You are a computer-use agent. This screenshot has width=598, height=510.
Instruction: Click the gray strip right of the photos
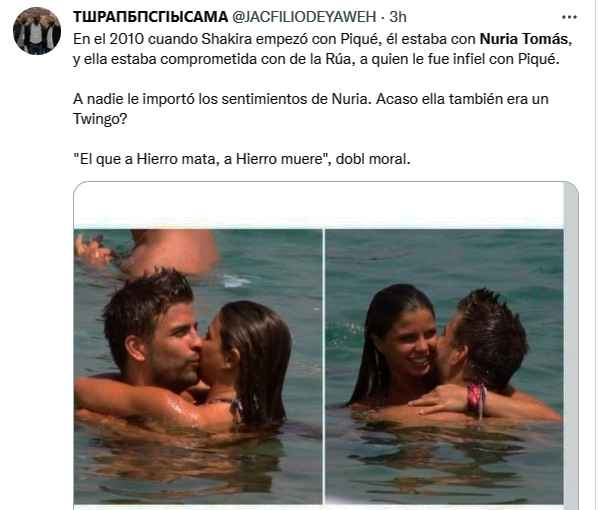[x=571, y=345]
